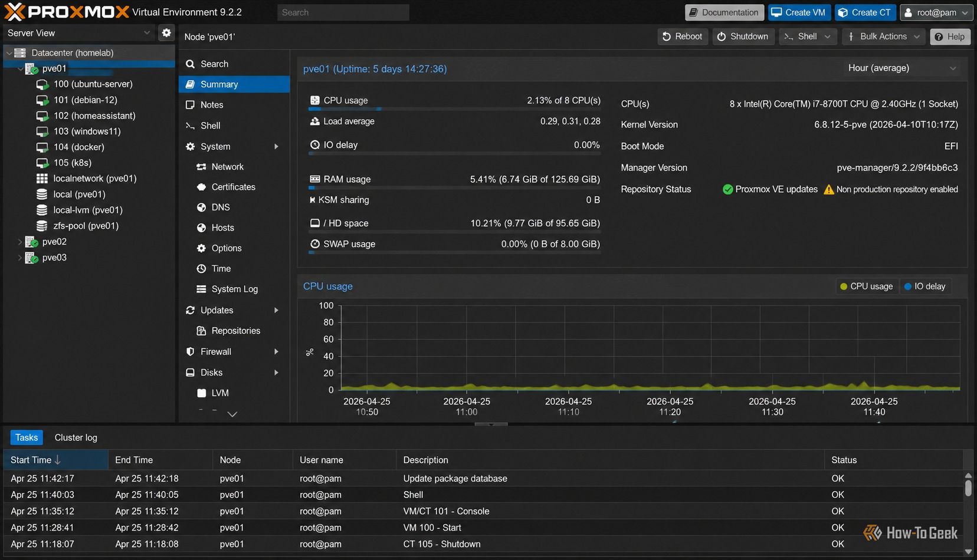Open the Hour (average) timeframe dropdown
Viewport: 977px width, 560px height.
(x=903, y=68)
